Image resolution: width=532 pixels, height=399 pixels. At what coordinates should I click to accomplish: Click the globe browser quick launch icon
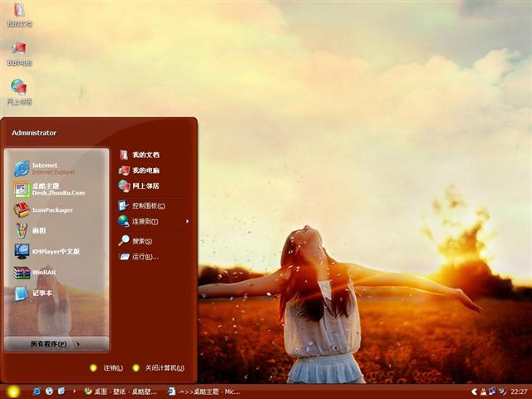click(49, 392)
